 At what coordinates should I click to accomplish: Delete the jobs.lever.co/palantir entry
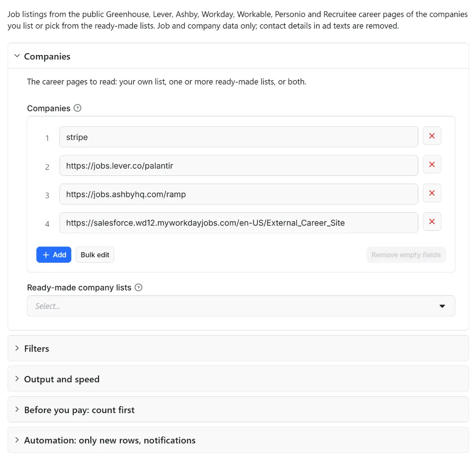point(431,165)
